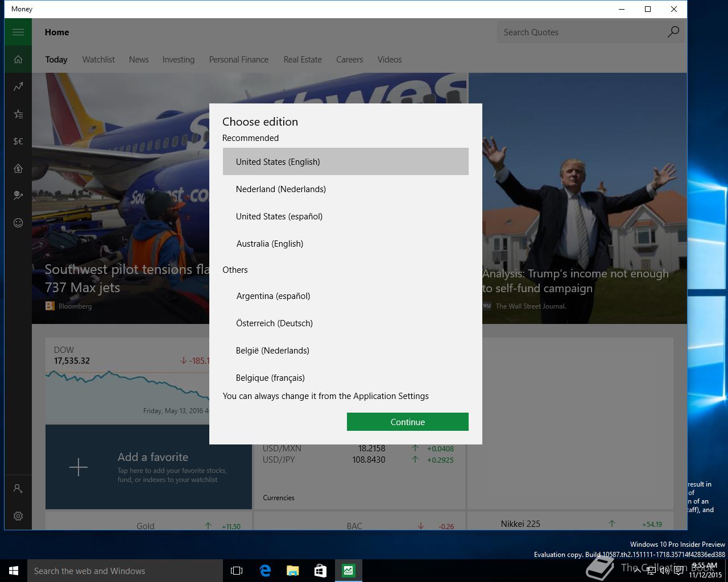Open the Investing tab
This screenshot has width=728, height=582.
click(x=178, y=60)
